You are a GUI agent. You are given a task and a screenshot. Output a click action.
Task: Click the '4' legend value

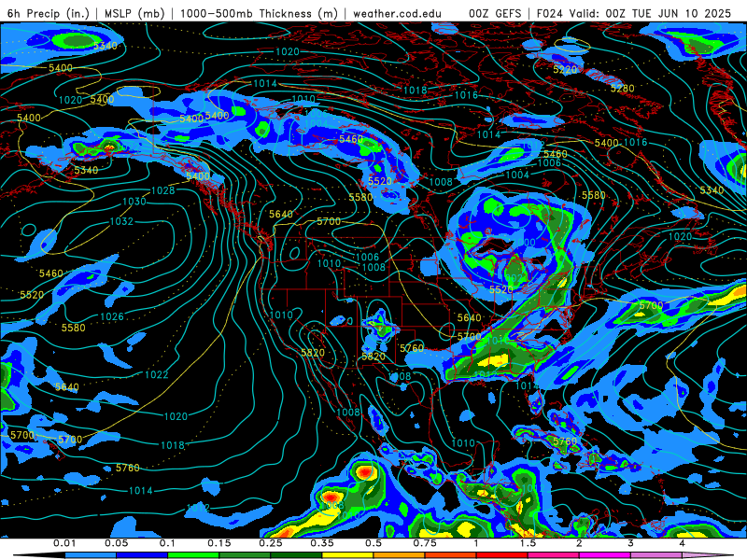click(683, 543)
